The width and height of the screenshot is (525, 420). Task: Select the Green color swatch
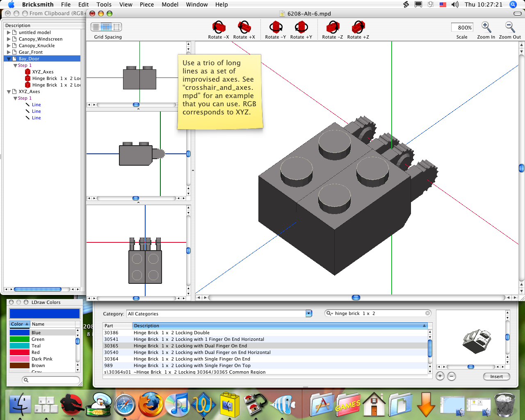[19, 339]
